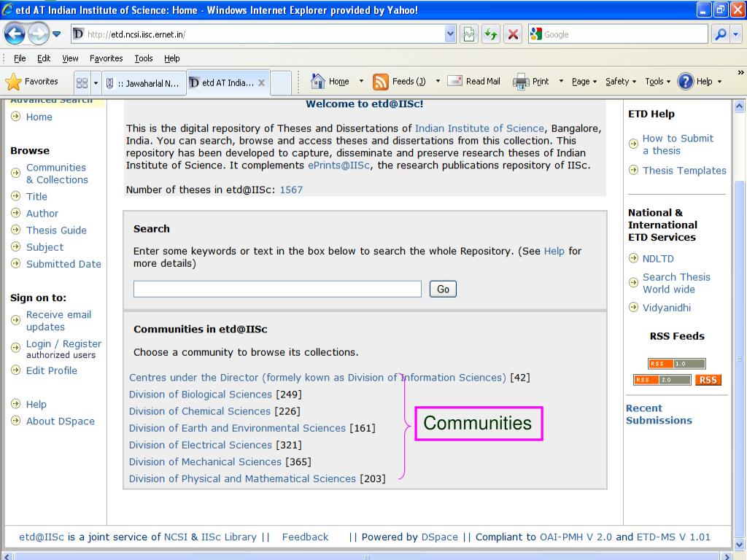
Task: Click the Login / Register link
Action: click(63, 343)
